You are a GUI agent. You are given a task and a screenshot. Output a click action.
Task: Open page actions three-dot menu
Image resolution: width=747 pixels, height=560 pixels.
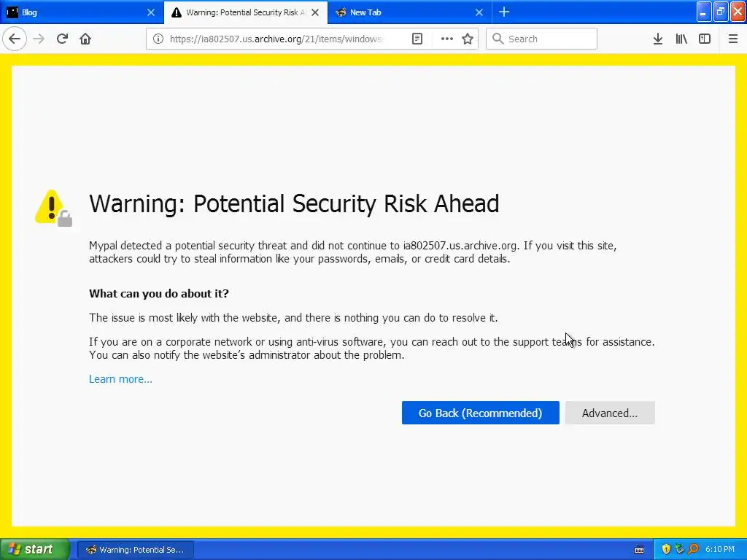(x=447, y=39)
